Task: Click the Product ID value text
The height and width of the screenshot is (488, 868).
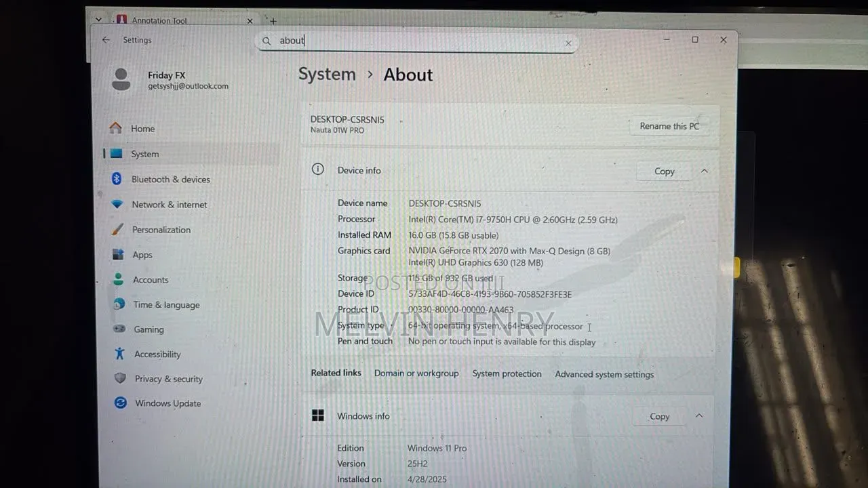Action: click(460, 310)
